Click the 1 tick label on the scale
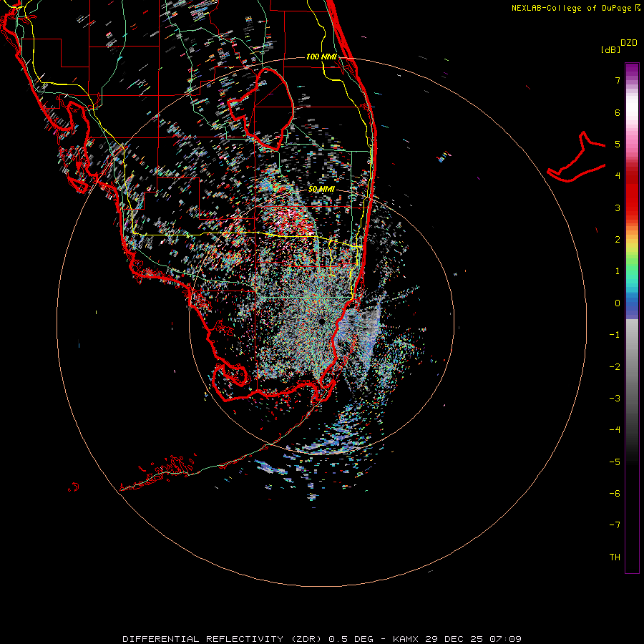This screenshot has height=644, width=644. click(618, 271)
